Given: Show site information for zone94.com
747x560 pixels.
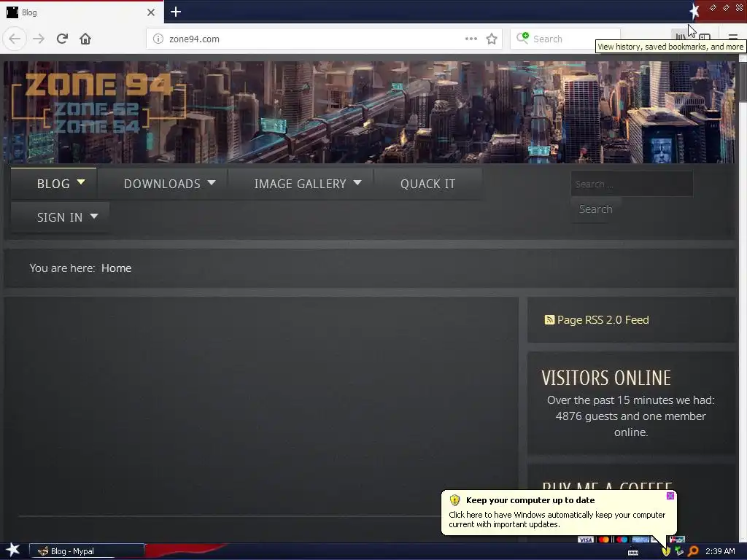Looking at the screenshot, I should tap(158, 39).
